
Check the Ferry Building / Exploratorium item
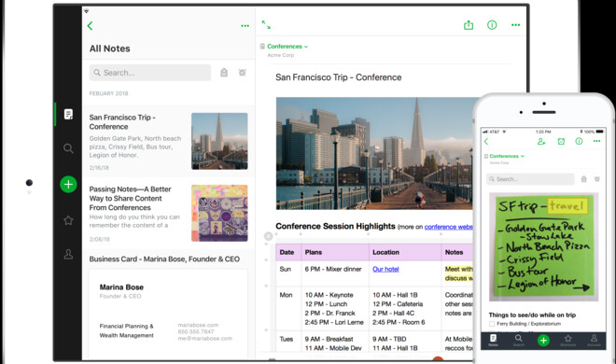(492, 324)
